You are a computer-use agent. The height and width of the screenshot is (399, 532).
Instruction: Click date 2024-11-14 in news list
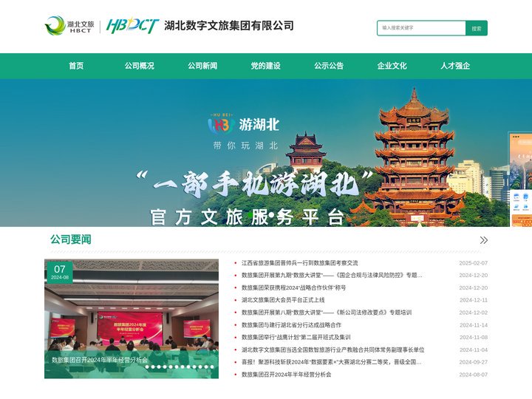pyautogui.click(x=474, y=325)
